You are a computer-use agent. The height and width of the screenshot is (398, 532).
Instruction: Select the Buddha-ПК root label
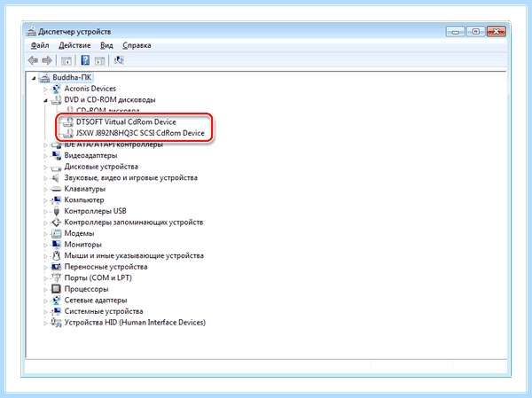click(72, 78)
